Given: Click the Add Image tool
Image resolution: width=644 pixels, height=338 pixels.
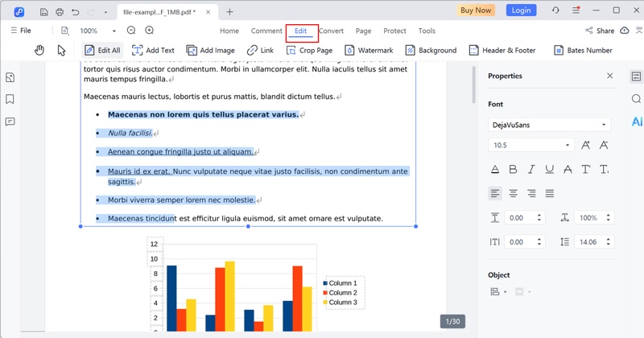Looking at the screenshot, I should click(x=208, y=50).
